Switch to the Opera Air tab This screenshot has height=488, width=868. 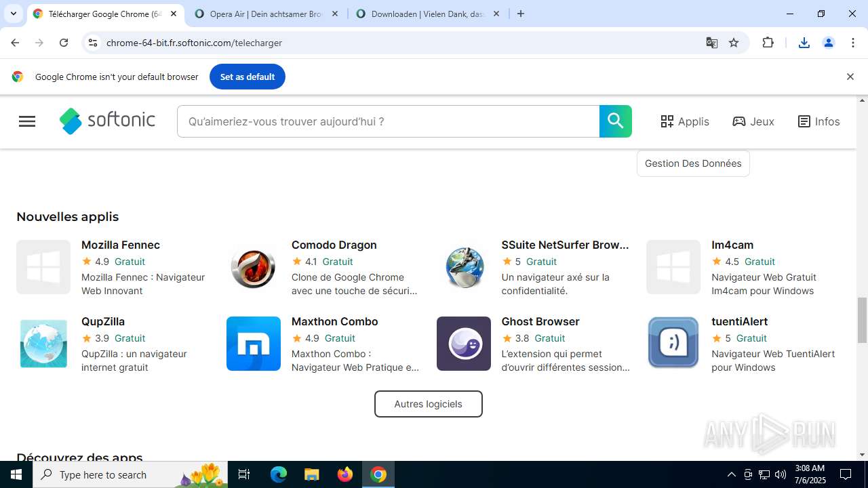click(266, 14)
